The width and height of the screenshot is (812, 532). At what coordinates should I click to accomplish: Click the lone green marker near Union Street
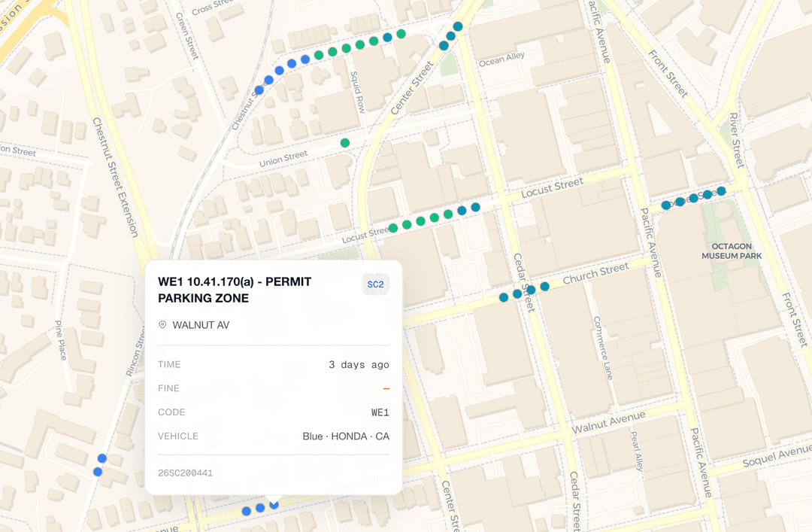(x=345, y=143)
